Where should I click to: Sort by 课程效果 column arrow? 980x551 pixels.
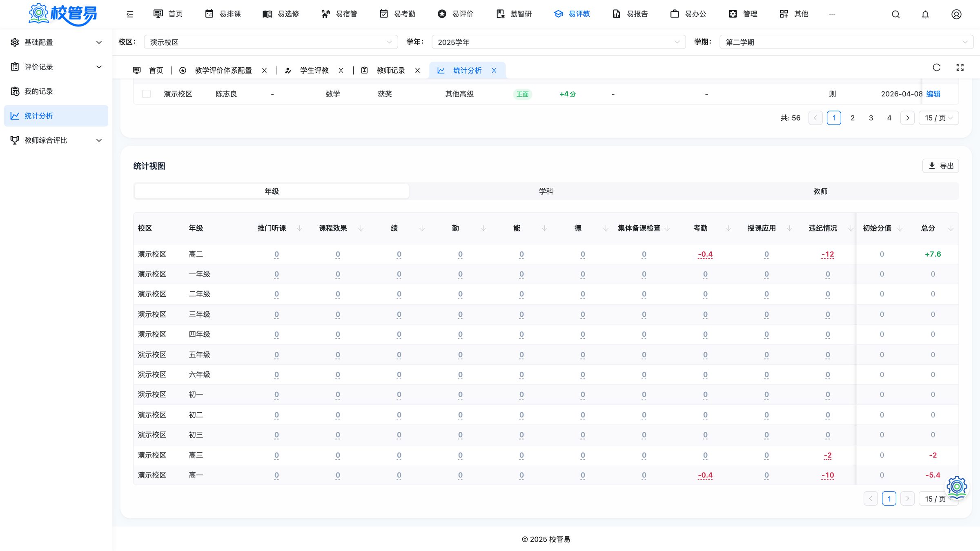(361, 228)
